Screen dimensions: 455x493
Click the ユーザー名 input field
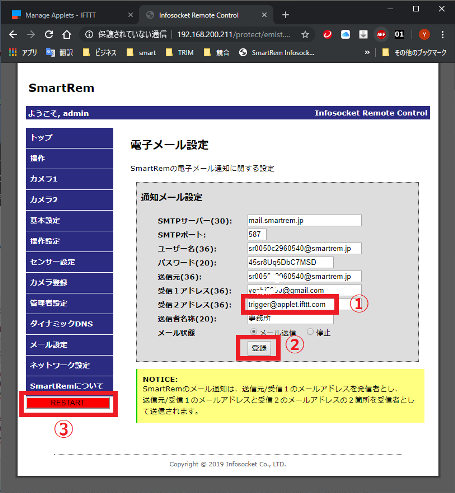[x=304, y=248]
